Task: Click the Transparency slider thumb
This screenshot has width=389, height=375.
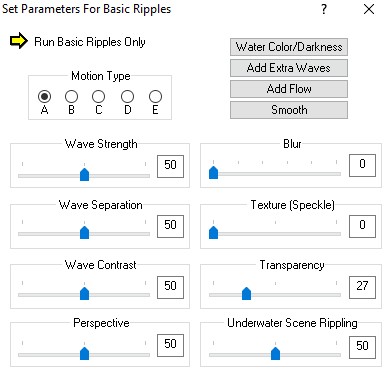Action: (246, 293)
